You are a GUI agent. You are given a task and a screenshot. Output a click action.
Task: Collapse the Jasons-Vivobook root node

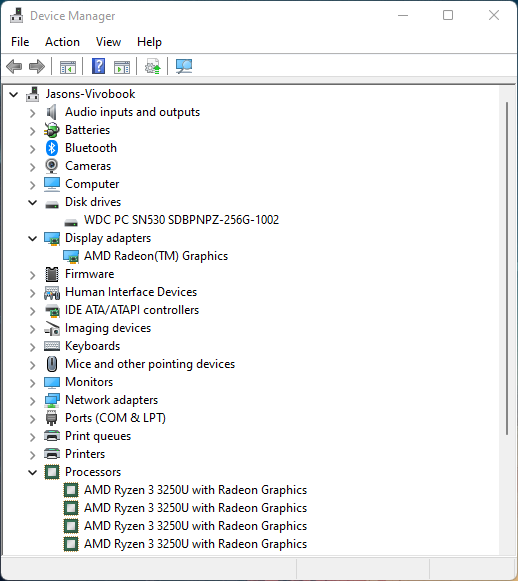14,94
